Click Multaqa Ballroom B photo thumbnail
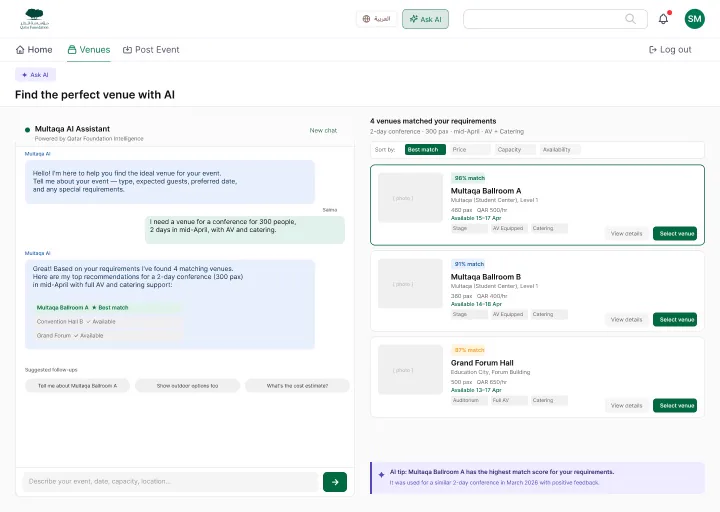Viewport: 720px width, 512px height. (410, 283)
